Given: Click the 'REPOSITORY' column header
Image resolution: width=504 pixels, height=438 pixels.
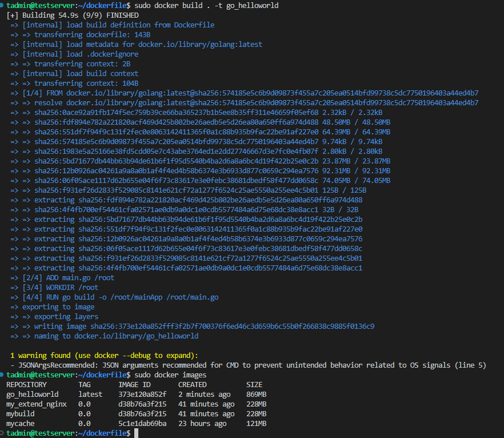Looking at the screenshot, I should coord(26,385).
